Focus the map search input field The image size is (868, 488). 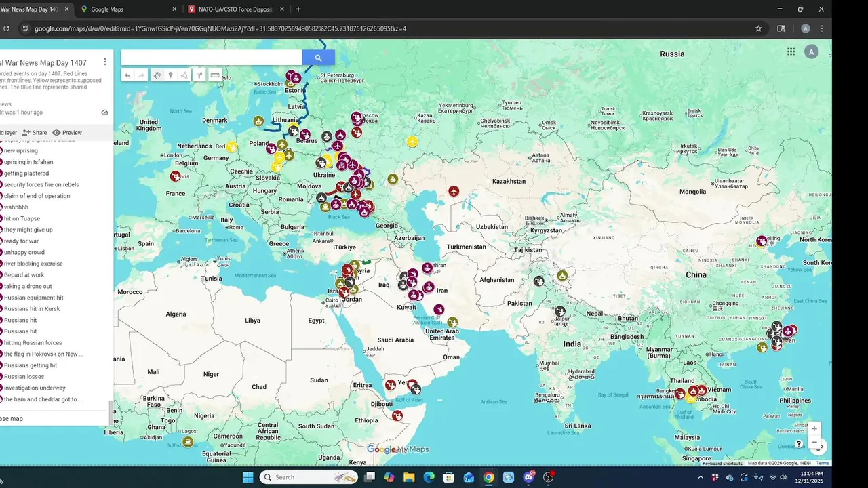[x=212, y=58]
